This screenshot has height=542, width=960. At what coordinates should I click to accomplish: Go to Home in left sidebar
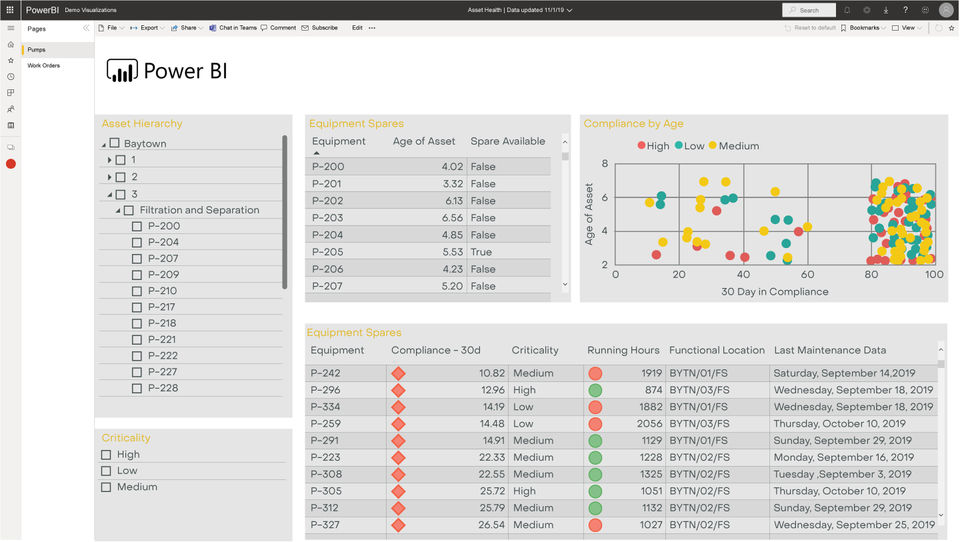[x=10, y=45]
